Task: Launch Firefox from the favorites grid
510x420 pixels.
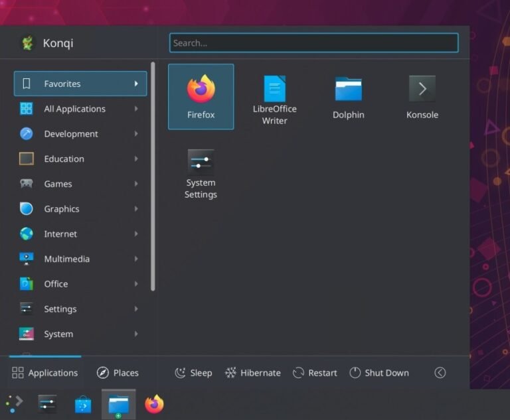Action: [x=201, y=97]
